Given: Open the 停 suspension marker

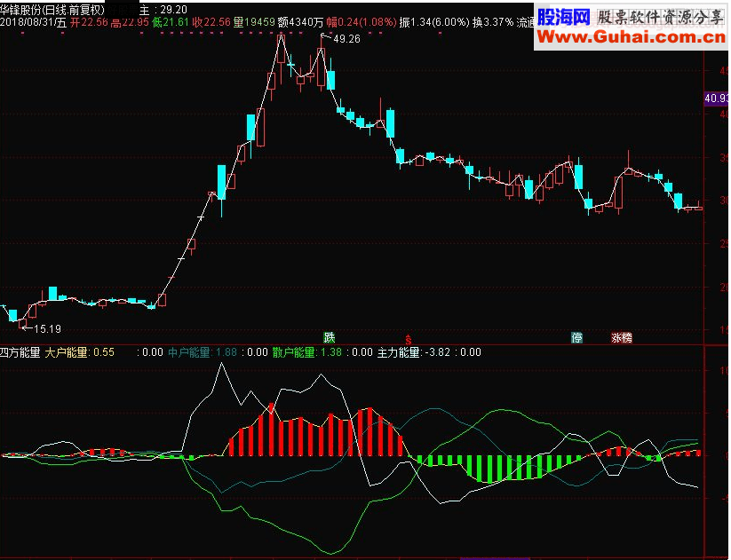Looking at the screenshot, I should pos(576,337).
